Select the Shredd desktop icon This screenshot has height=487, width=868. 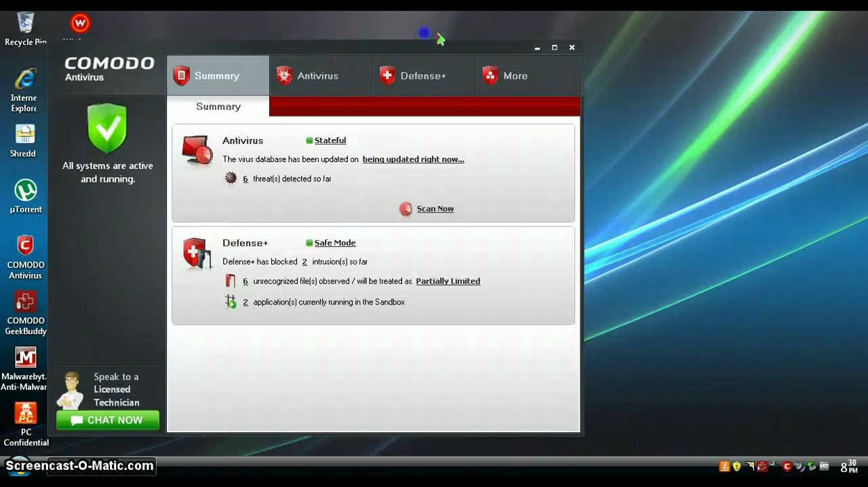coord(24,141)
